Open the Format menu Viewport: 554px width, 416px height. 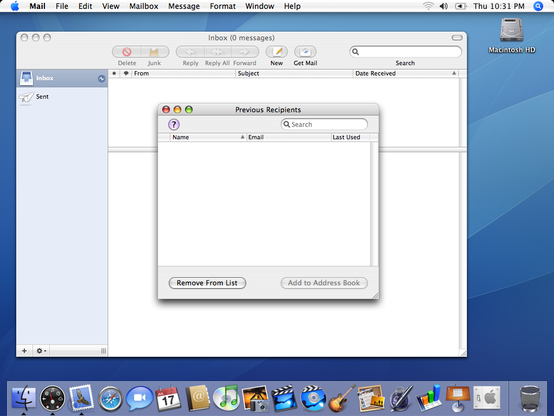tap(223, 6)
